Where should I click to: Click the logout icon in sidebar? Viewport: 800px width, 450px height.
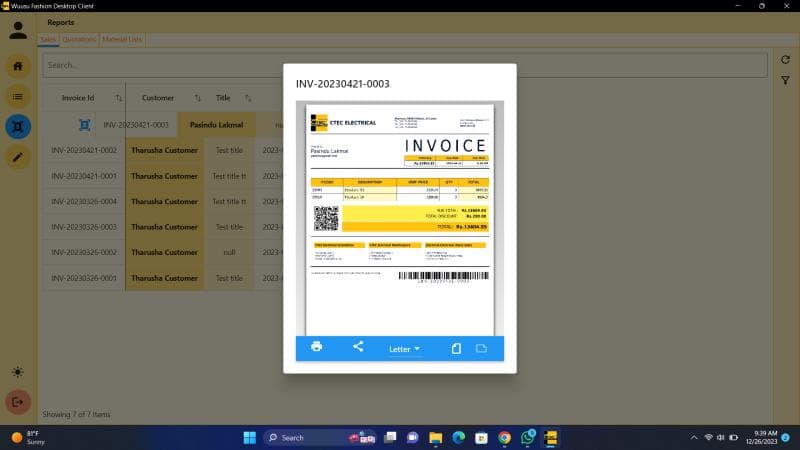pos(18,401)
